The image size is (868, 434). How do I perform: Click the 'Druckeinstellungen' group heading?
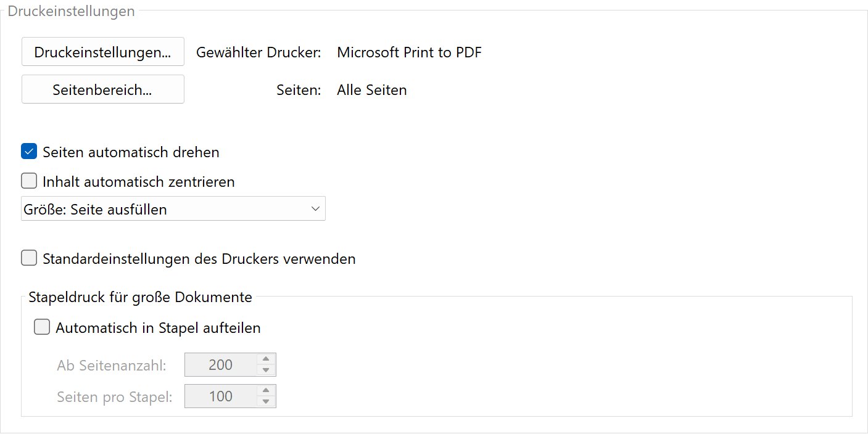coord(71,10)
